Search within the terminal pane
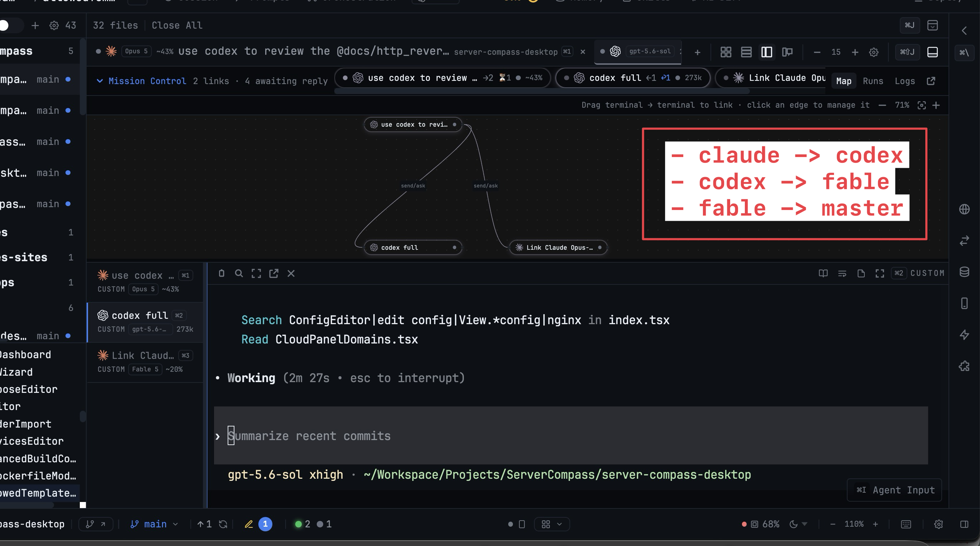The image size is (980, 546). click(x=239, y=273)
